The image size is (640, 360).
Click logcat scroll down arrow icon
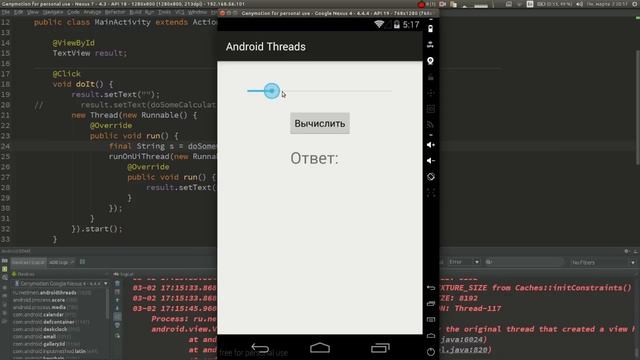pos(117,308)
